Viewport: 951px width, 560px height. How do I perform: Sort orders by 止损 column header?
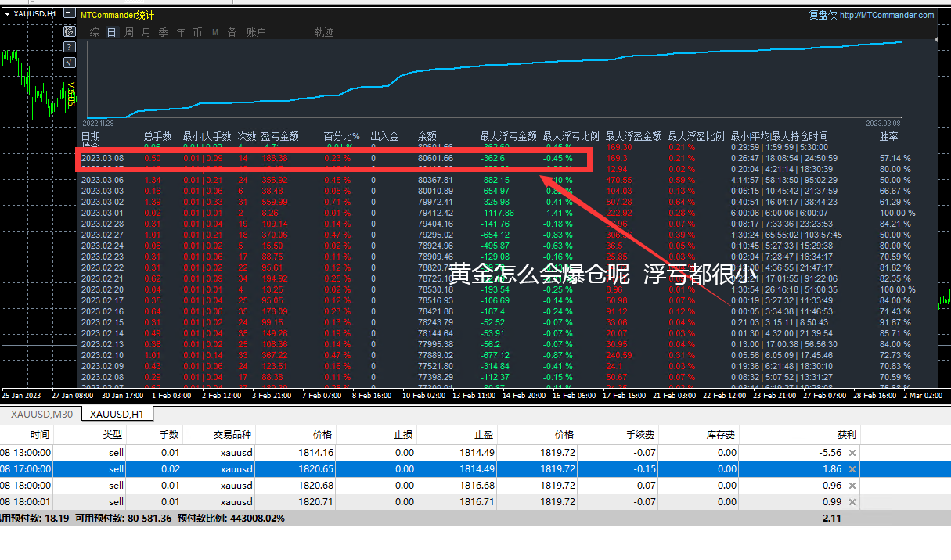(x=405, y=435)
